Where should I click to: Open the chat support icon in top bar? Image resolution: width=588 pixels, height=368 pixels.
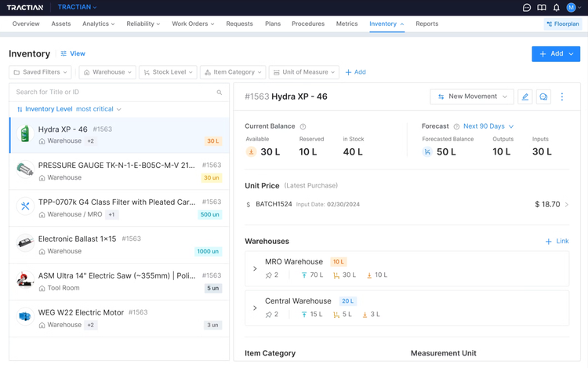click(x=527, y=8)
